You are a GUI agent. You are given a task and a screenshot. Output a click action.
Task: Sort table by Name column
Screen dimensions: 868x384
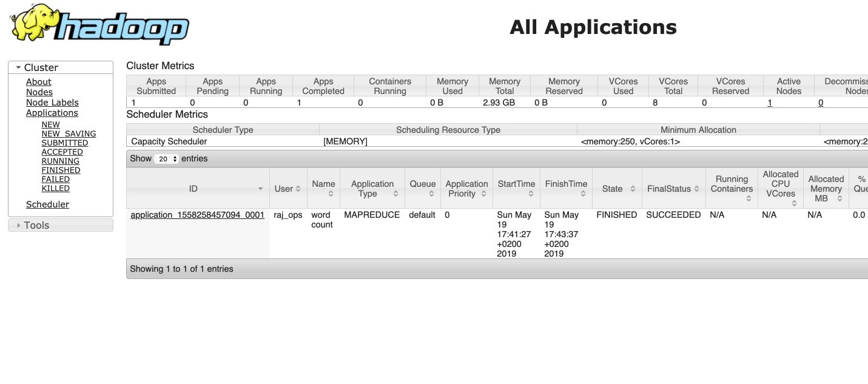324,189
